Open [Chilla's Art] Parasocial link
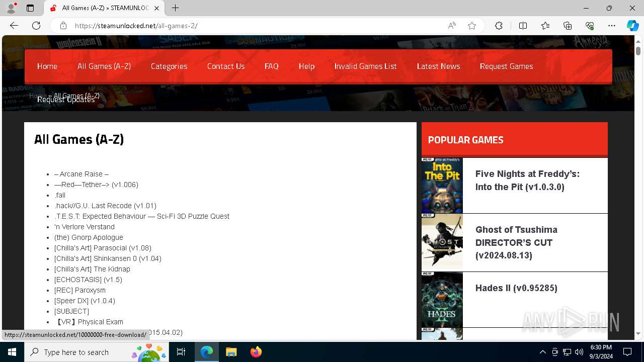This screenshot has width=644, height=362. pyautogui.click(x=103, y=248)
